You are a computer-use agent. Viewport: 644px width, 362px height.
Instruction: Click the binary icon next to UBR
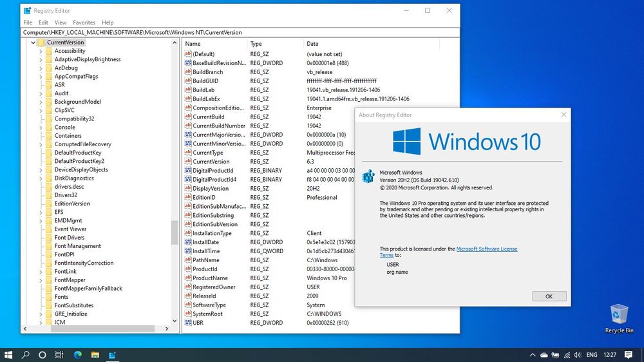(x=187, y=323)
